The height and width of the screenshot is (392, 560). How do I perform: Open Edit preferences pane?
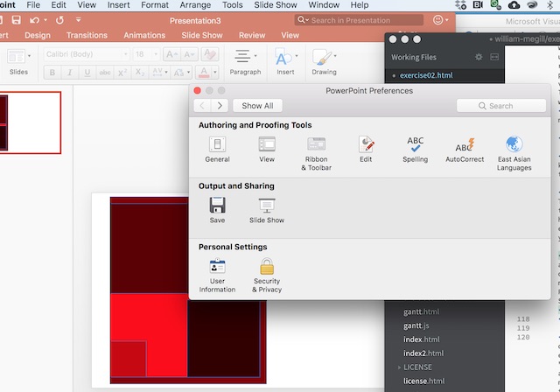[x=366, y=149]
